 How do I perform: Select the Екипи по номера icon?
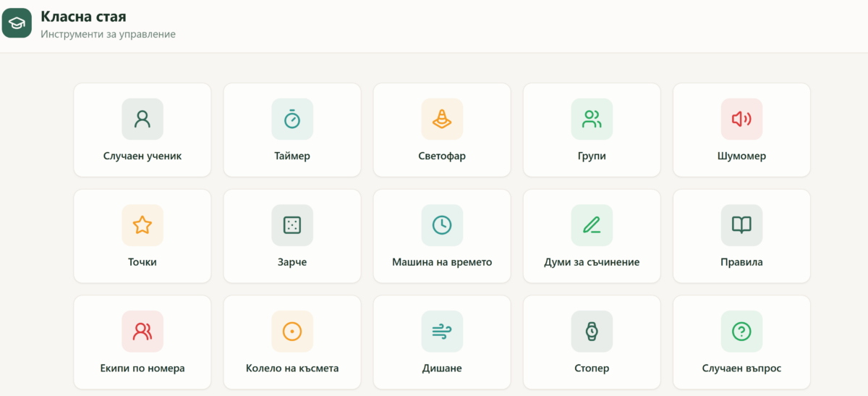click(142, 332)
